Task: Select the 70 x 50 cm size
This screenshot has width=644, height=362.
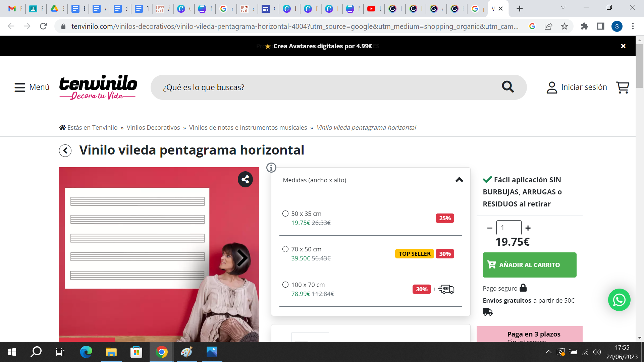Action: click(x=285, y=249)
